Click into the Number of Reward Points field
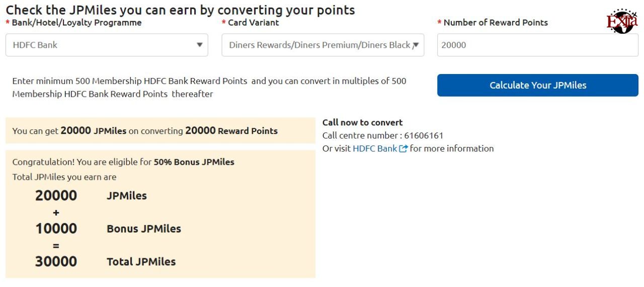The width and height of the screenshot is (644, 287). [538, 45]
